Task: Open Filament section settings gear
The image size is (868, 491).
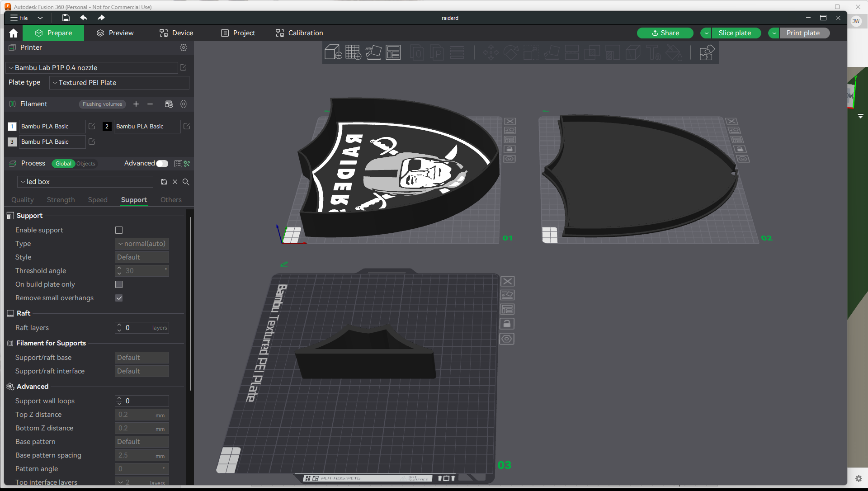Action: point(184,104)
